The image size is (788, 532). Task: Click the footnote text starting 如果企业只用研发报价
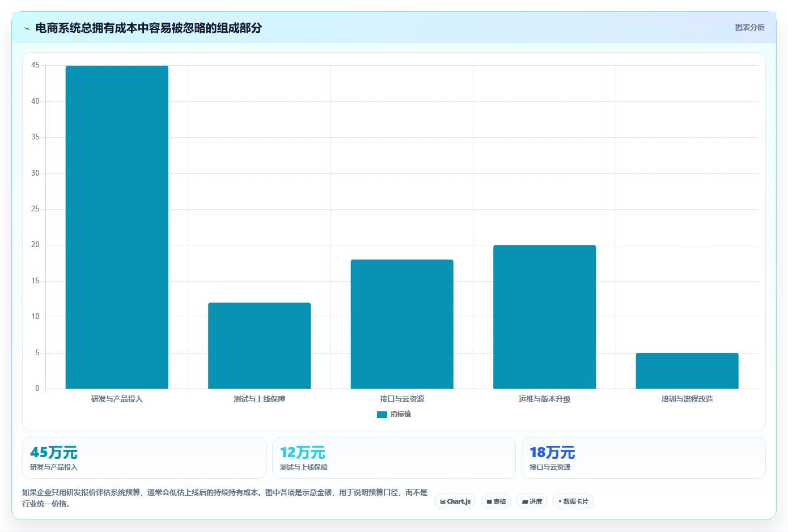point(225,498)
